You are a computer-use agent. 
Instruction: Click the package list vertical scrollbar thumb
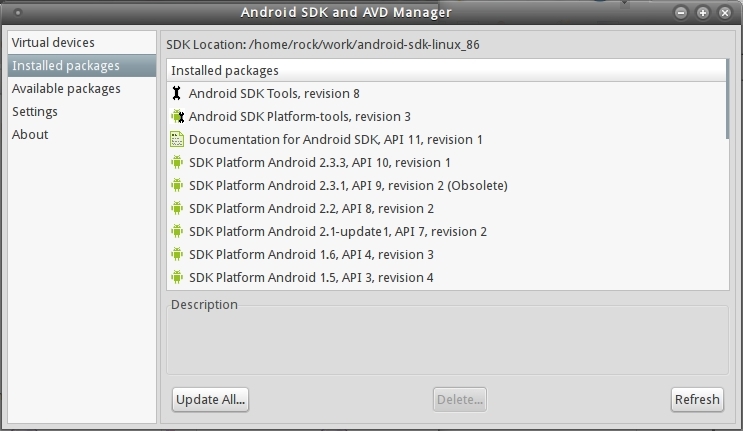pos(727,99)
